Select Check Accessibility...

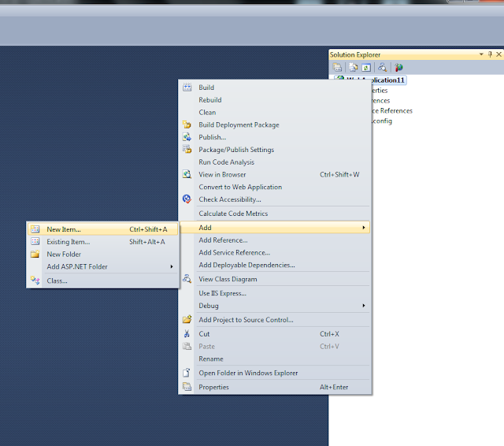click(x=275, y=199)
